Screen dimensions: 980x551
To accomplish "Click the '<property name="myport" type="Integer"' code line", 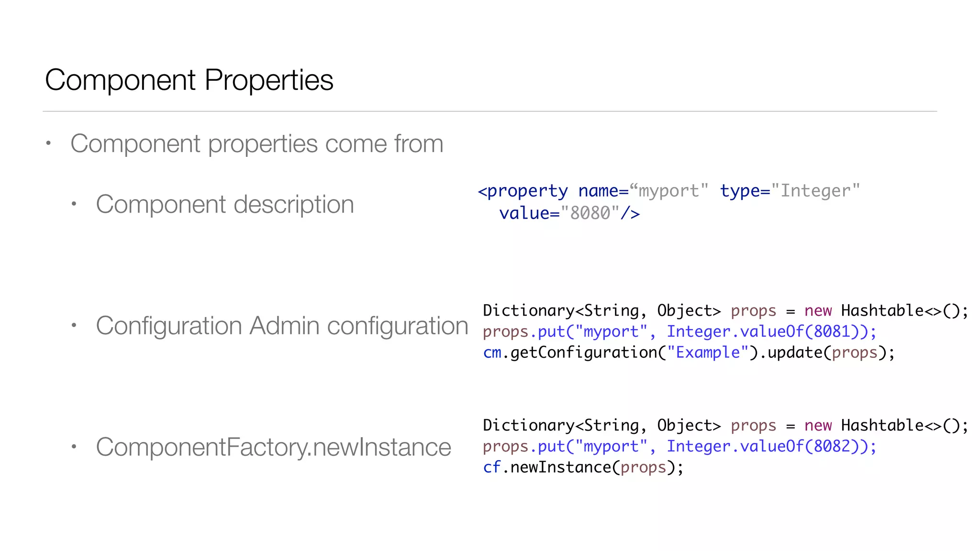I will [x=669, y=191].
